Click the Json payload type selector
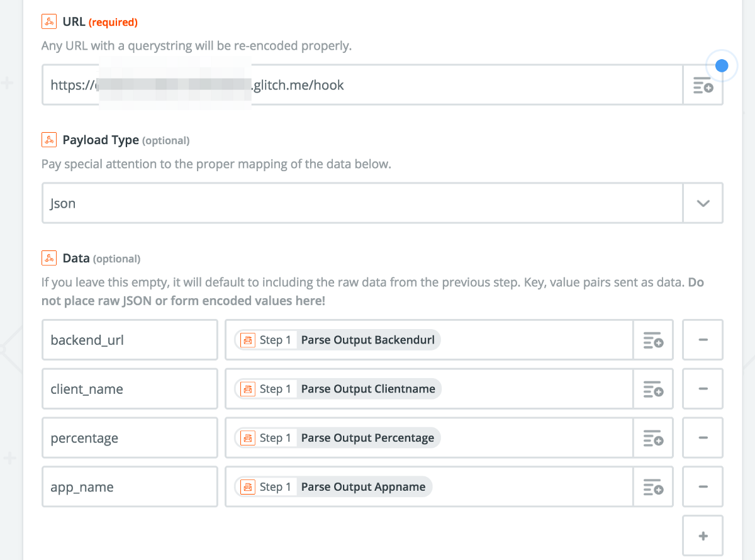 (362, 203)
